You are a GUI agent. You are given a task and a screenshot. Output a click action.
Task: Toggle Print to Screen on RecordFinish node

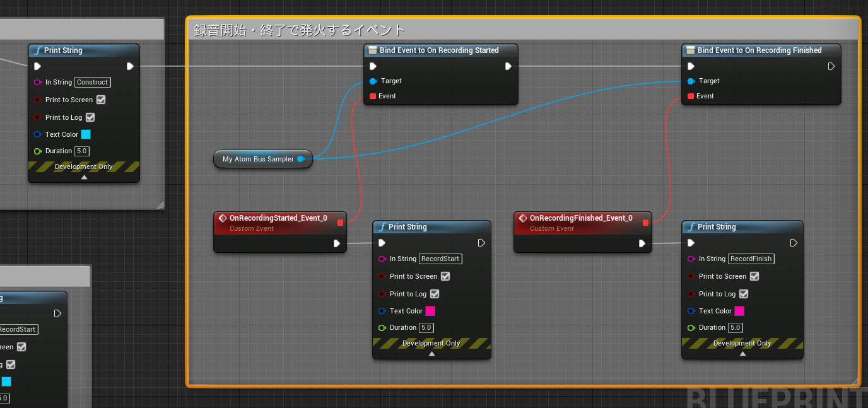(754, 276)
